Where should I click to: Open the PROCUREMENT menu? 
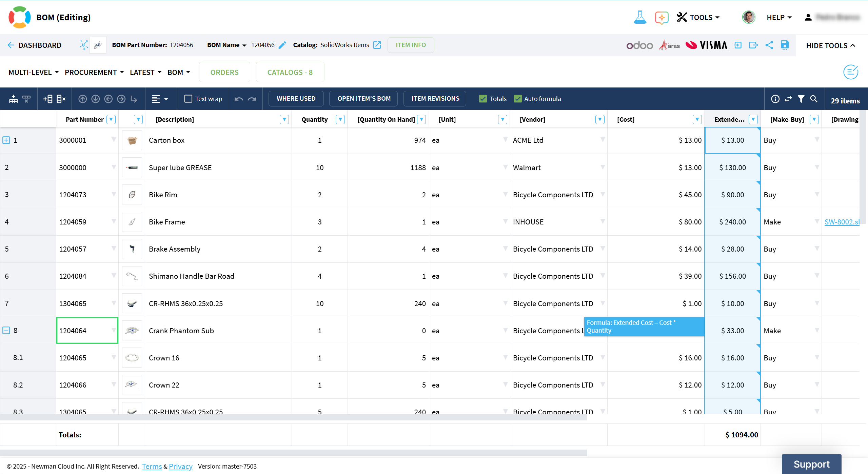pyautogui.click(x=94, y=72)
